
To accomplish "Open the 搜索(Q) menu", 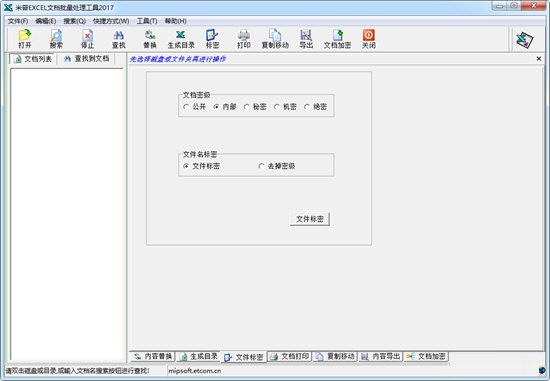I will (74, 21).
